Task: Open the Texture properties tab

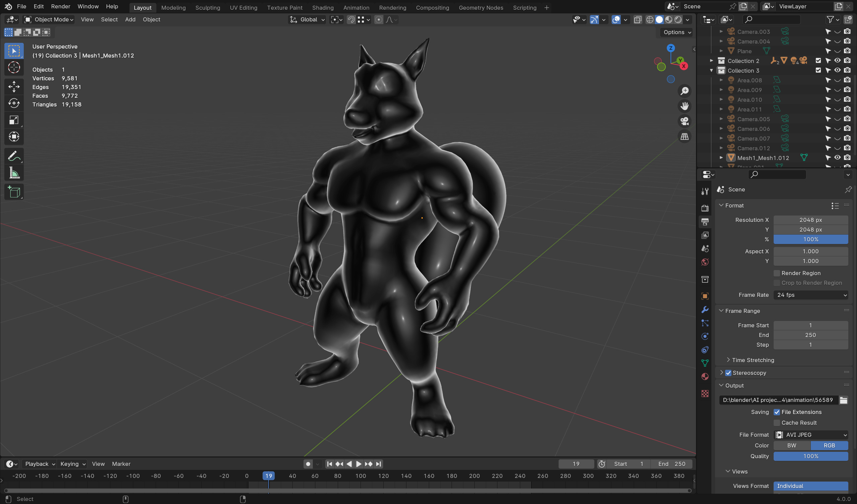Action: click(705, 394)
